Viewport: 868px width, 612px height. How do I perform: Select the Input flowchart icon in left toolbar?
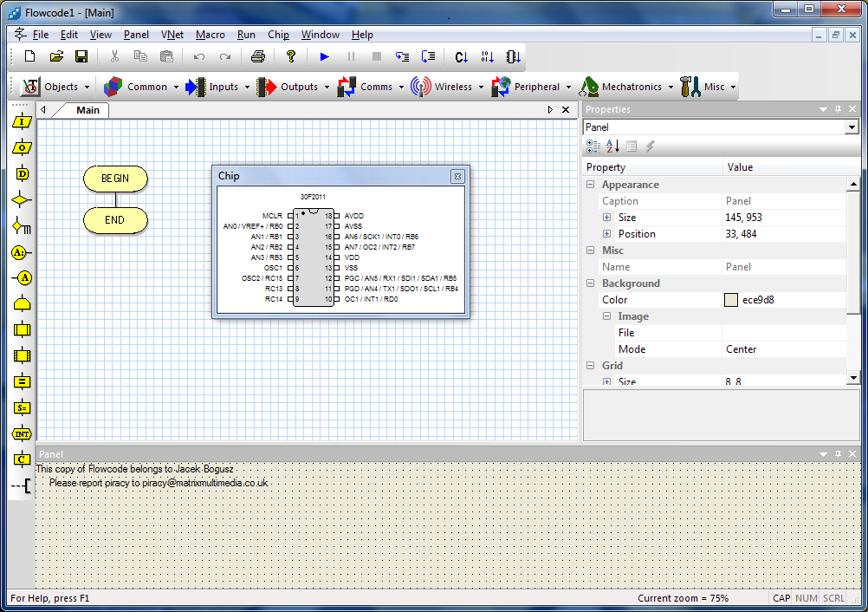point(22,122)
